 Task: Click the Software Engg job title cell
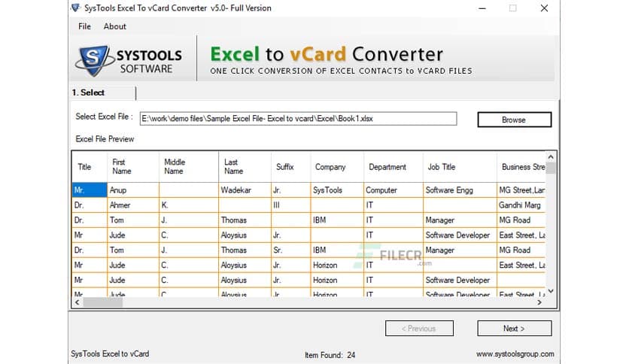(x=460, y=190)
